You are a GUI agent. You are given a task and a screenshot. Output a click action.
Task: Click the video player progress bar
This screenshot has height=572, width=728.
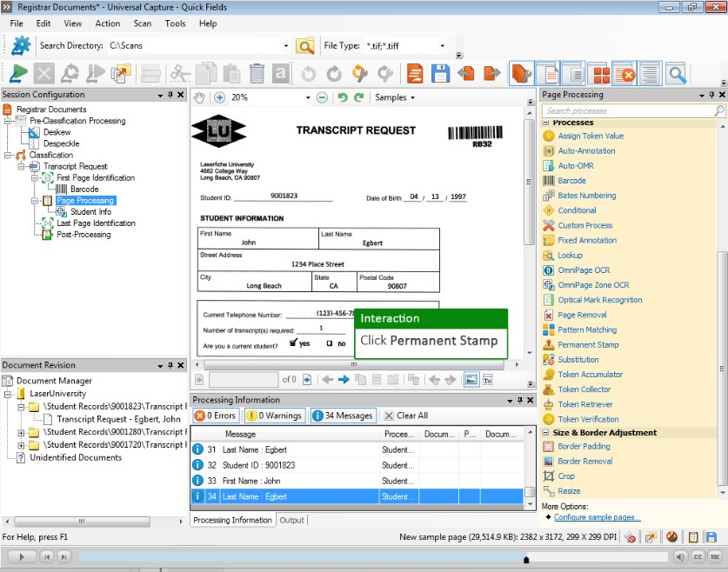click(x=373, y=556)
